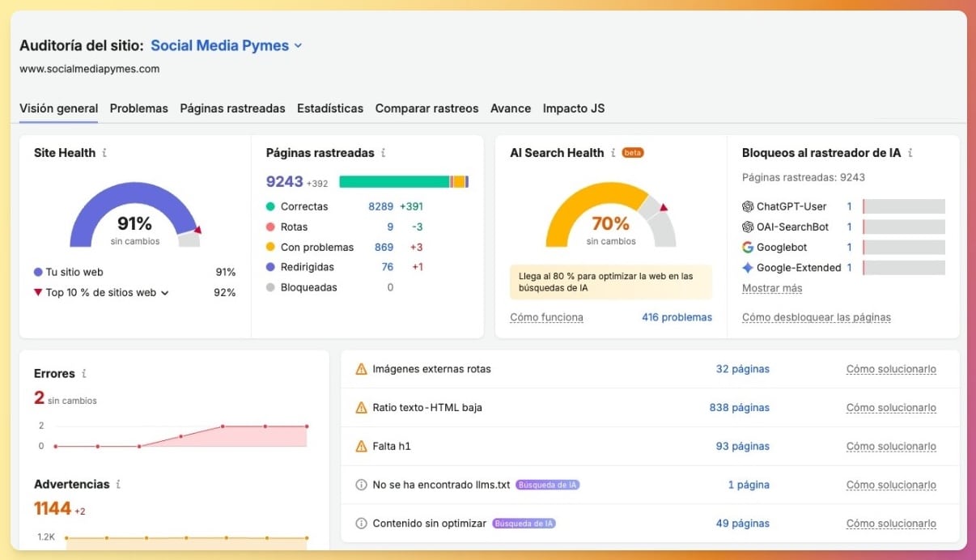Click the Errores red line chart

(180, 435)
